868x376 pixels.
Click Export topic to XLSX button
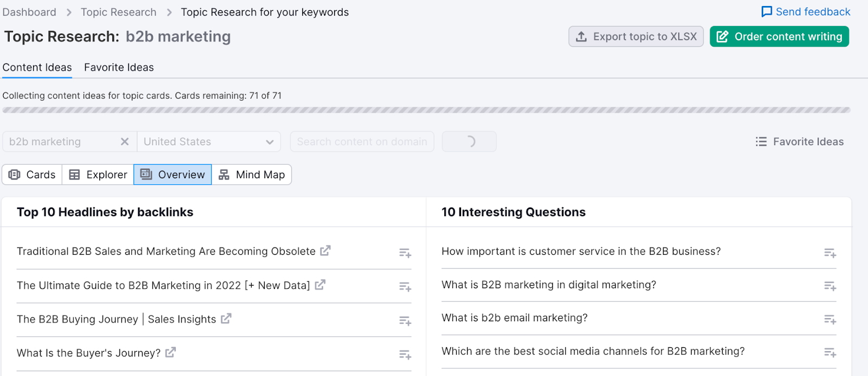636,36
